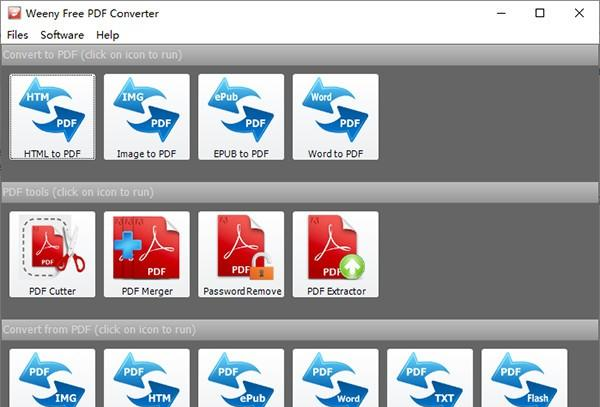Close the Weeny Free PDF Converter window
Screen dimensions: 600x407
click(x=579, y=13)
